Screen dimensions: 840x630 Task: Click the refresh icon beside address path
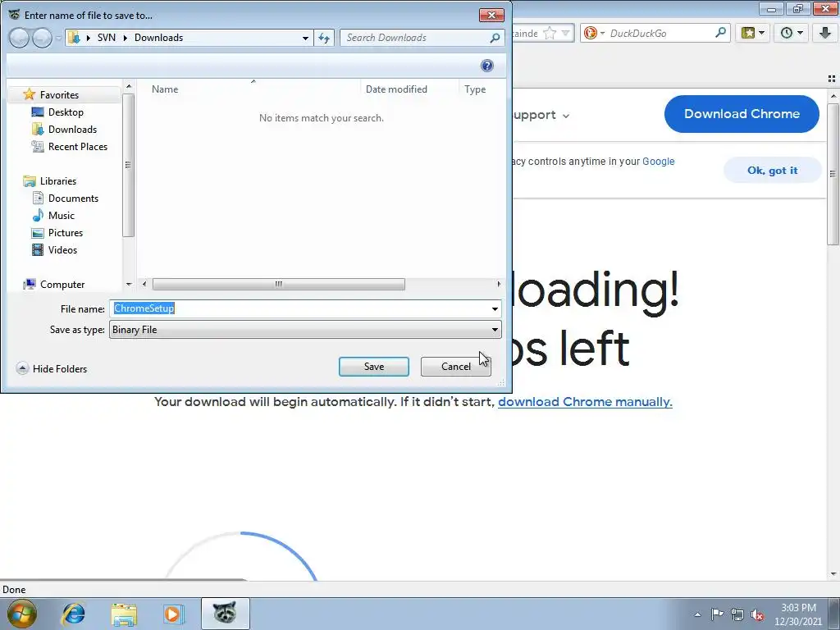click(x=324, y=38)
